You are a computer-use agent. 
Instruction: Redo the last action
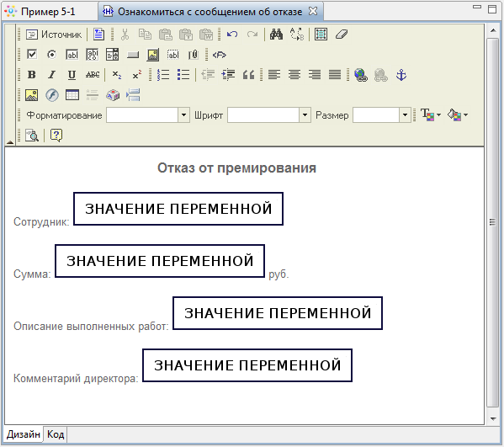252,35
